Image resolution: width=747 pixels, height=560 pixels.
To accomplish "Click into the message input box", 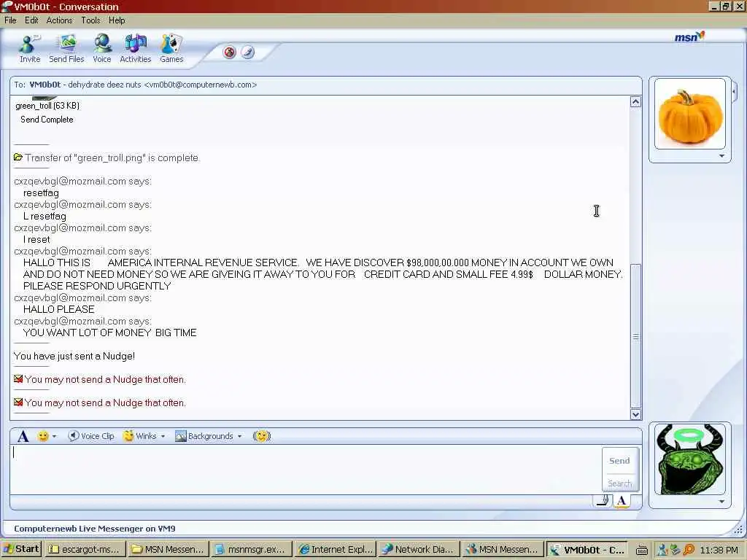I will pos(305,469).
